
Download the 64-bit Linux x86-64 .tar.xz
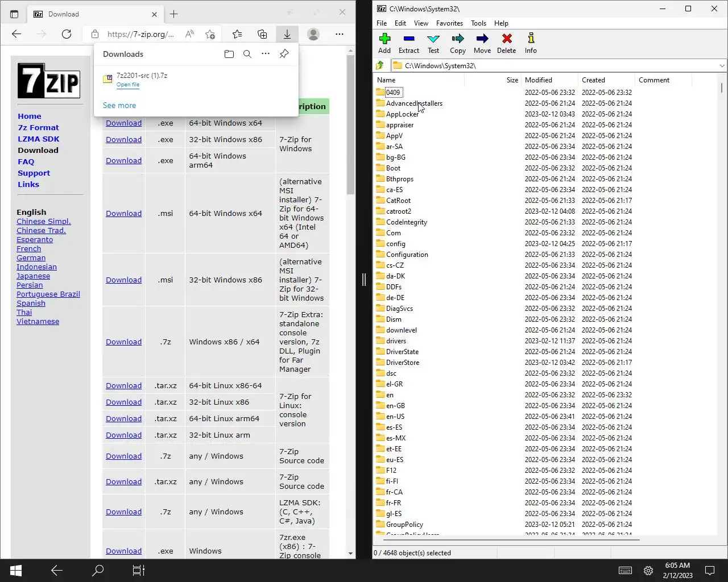tap(123, 385)
